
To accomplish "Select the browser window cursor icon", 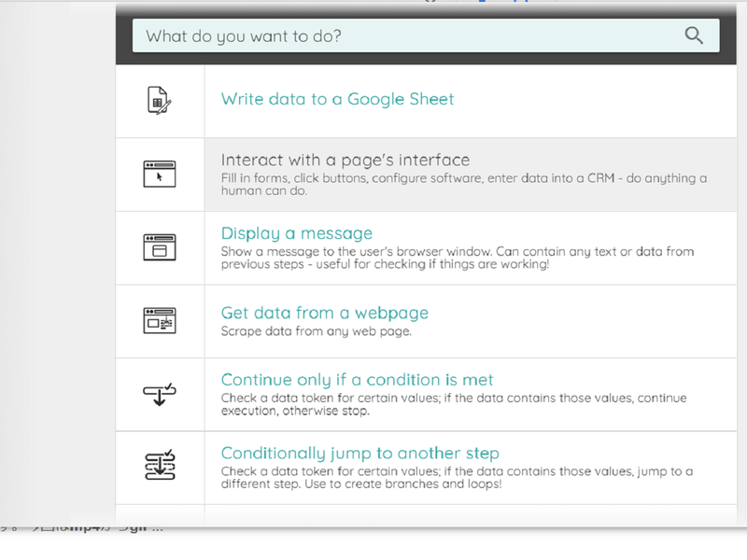I will pos(160,175).
